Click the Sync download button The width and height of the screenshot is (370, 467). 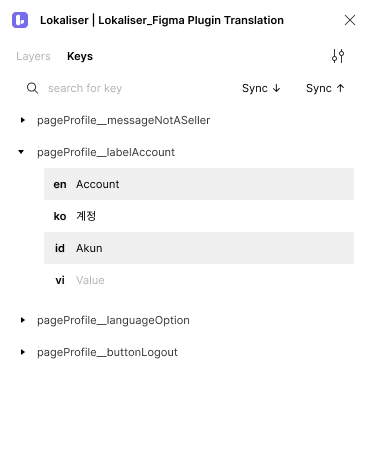[x=261, y=88]
